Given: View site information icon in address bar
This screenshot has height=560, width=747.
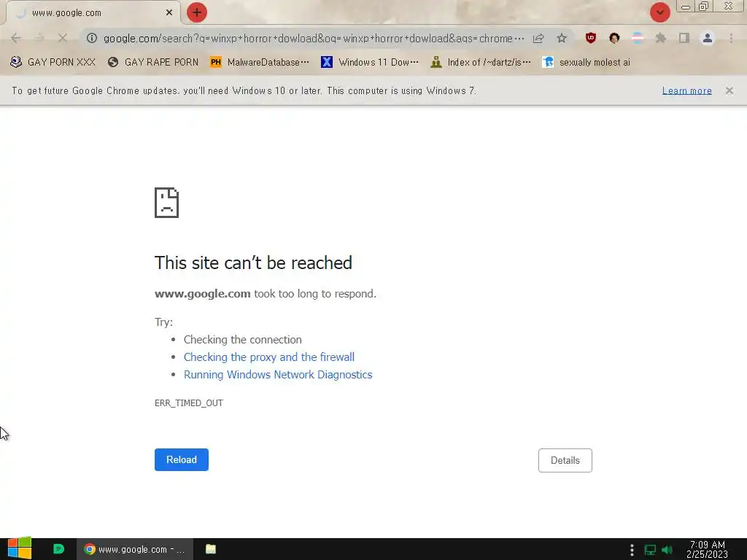Looking at the screenshot, I should pos(92,38).
